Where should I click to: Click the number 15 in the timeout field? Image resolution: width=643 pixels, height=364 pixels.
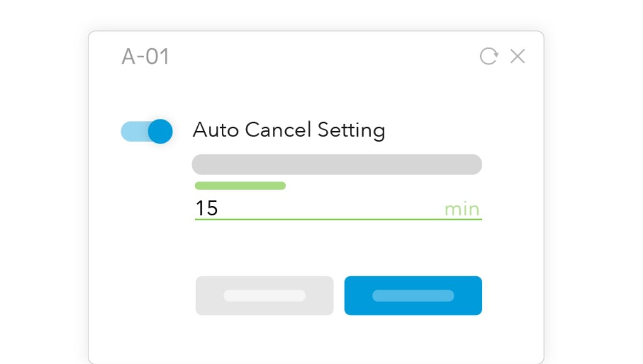coord(206,208)
